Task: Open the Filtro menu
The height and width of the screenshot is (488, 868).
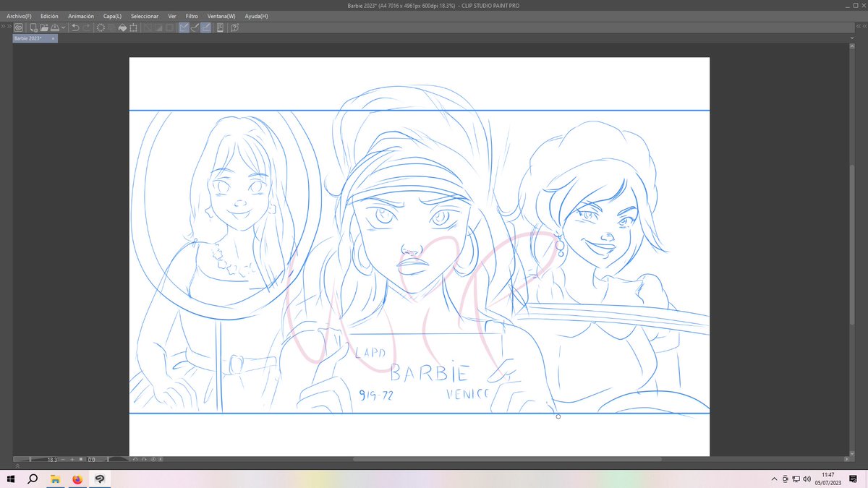Action: click(x=192, y=16)
